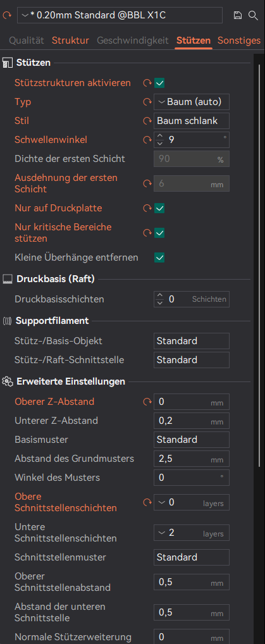Image resolution: width=265 pixels, height=644 pixels.
Task: Switch to the Geschwindigkeit tab
Action: pos(133,40)
